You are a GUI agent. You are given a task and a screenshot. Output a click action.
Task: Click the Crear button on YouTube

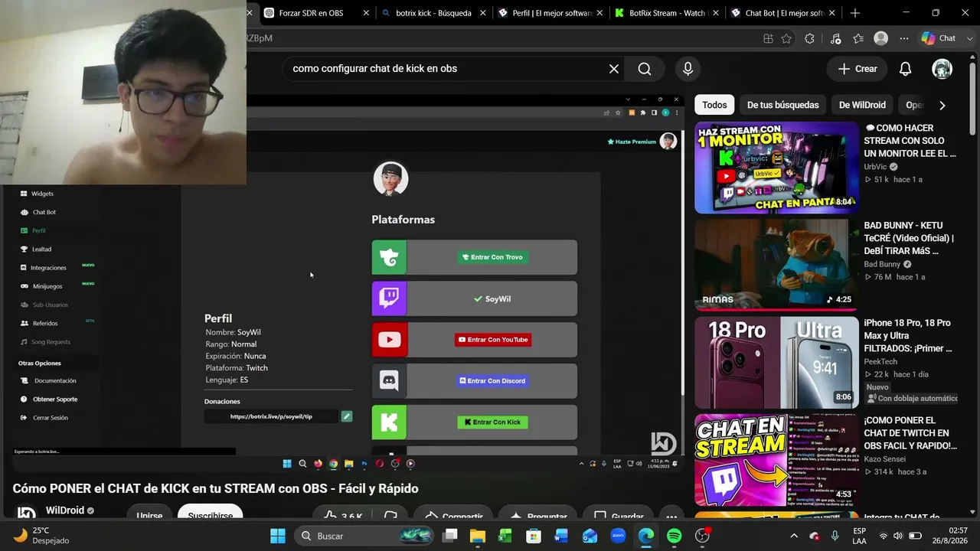point(857,69)
